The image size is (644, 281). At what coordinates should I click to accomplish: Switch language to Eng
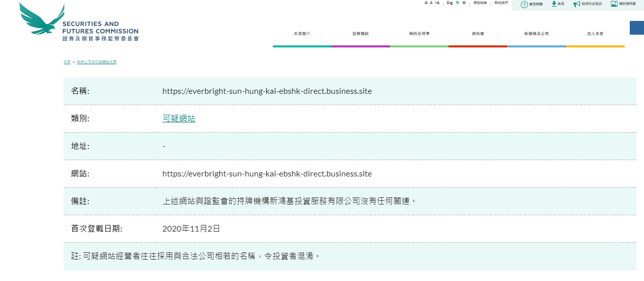450,3
